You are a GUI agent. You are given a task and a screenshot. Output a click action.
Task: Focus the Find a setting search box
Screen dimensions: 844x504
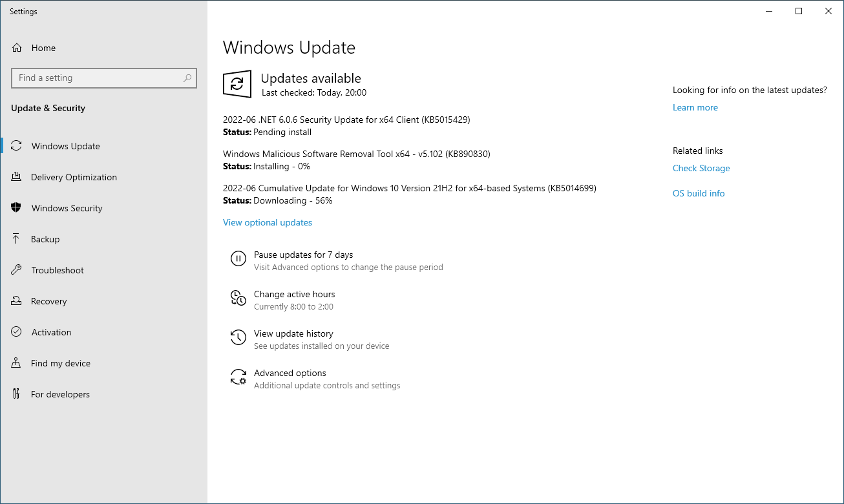104,78
